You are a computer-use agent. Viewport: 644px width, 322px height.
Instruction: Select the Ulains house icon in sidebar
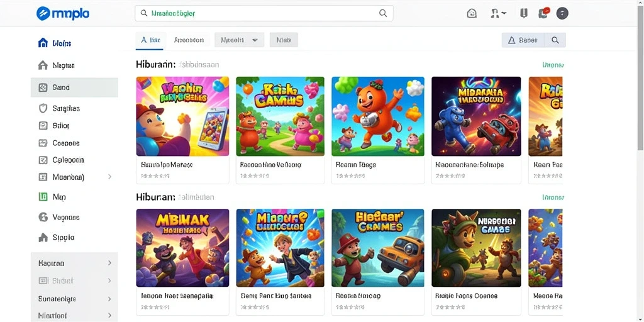[43, 43]
